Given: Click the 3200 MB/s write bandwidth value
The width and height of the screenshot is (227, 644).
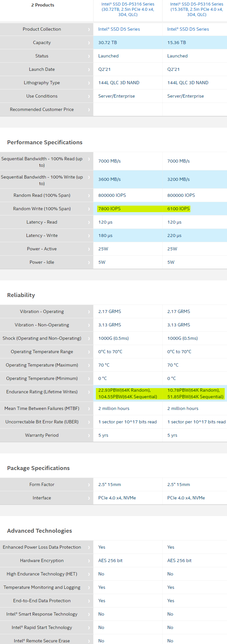Looking at the screenshot, I should pyautogui.click(x=179, y=179).
